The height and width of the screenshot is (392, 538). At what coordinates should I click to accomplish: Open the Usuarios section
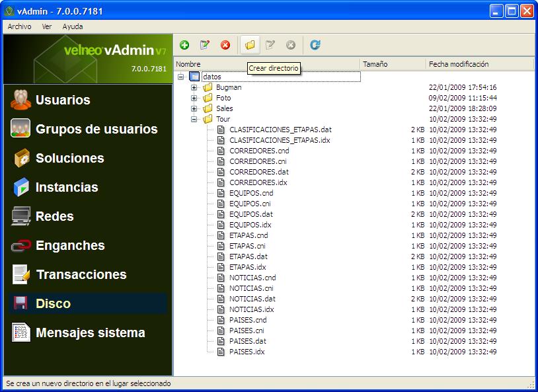point(63,100)
